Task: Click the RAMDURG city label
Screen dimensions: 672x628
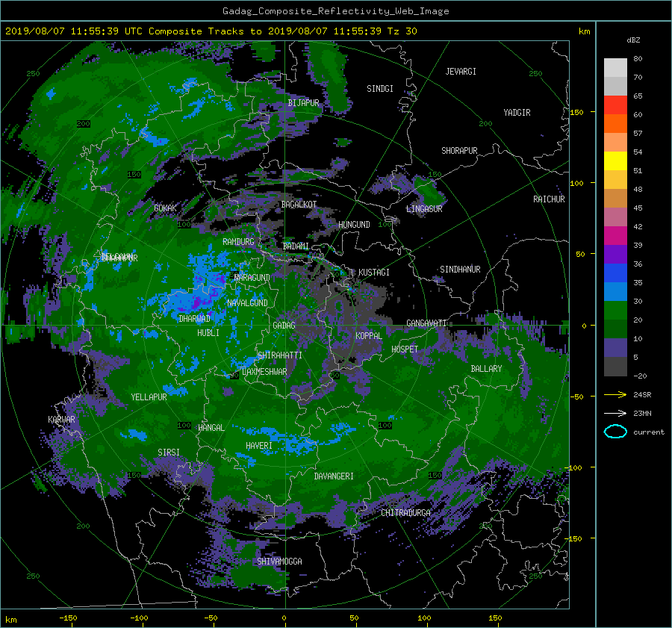Action: click(x=238, y=242)
